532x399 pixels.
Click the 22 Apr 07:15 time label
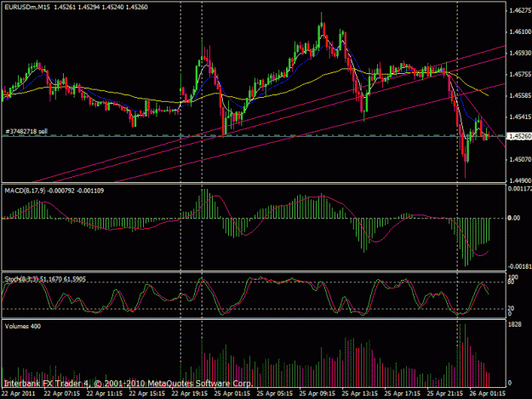click(62, 394)
